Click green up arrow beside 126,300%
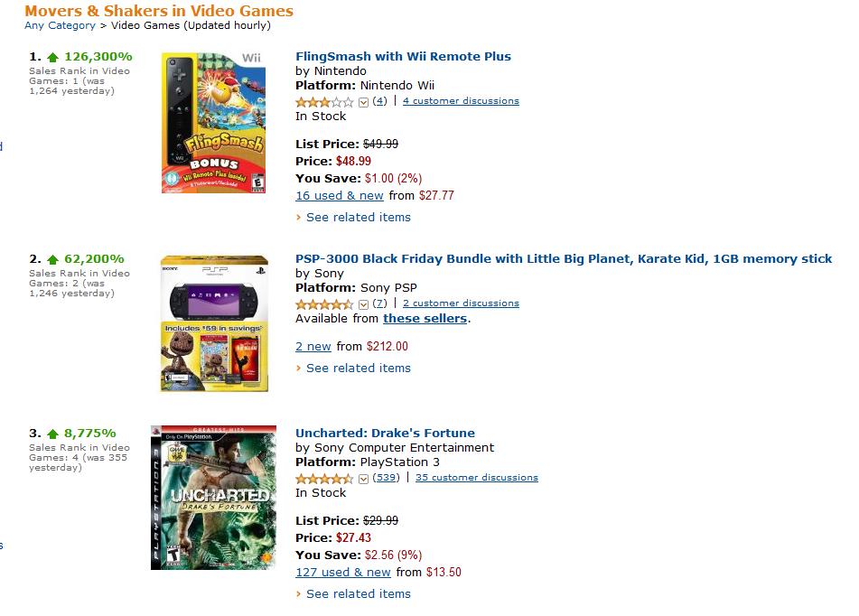Screen dimensions: 859x616 [x=52, y=57]
